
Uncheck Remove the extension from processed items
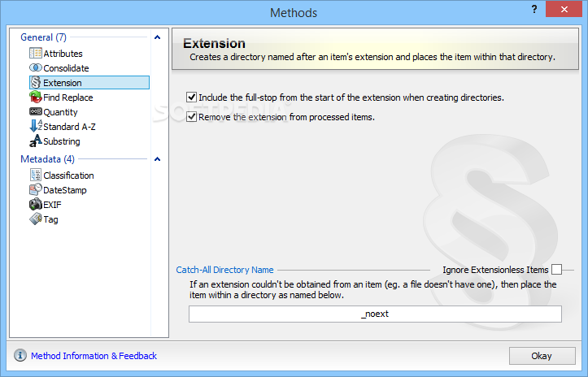click(x=192, y=116)
